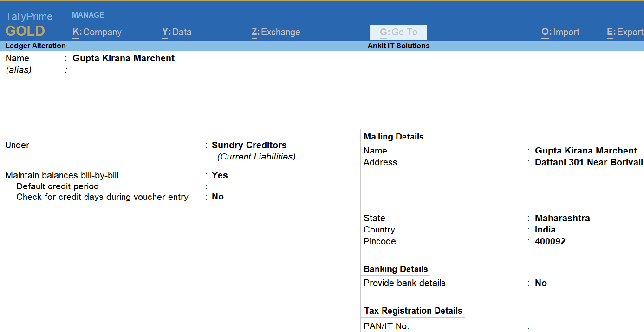The width and height of the screenshot is (644, 332).
Task: Change the Under group Sundry Creditors
Action: (x=249, y=145)
